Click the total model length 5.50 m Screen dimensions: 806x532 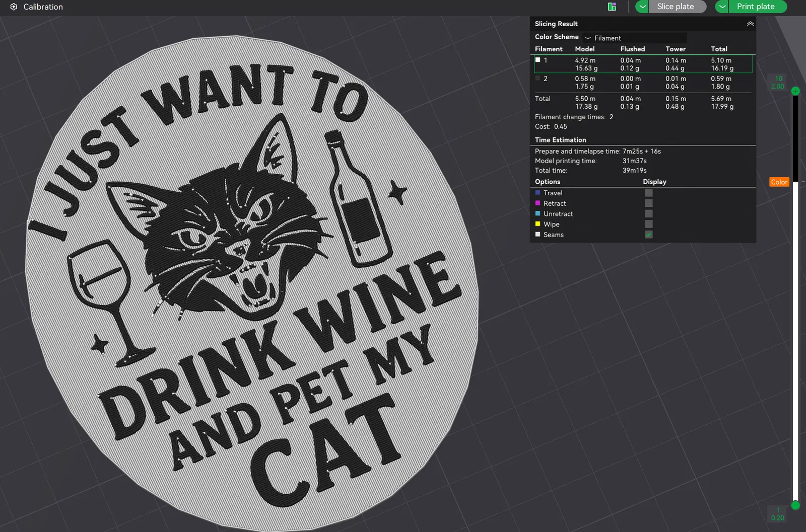click(x=585, y=99)
